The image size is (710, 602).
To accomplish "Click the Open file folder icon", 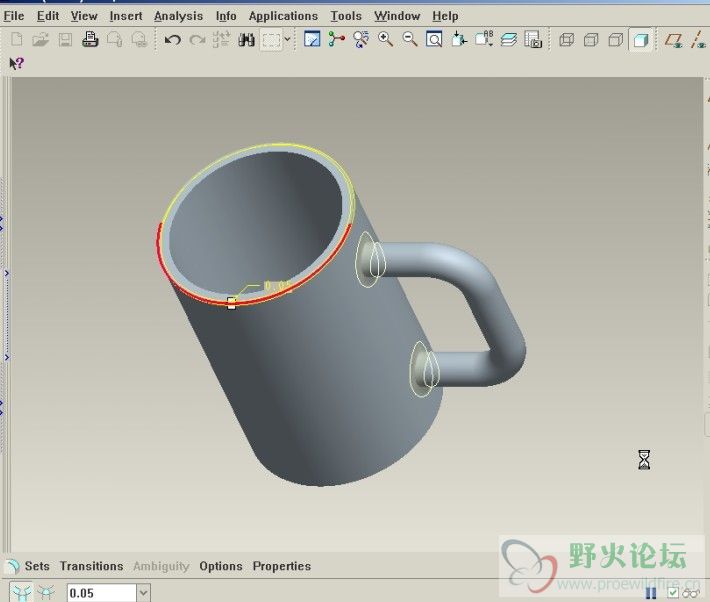I will click(41, 40).
